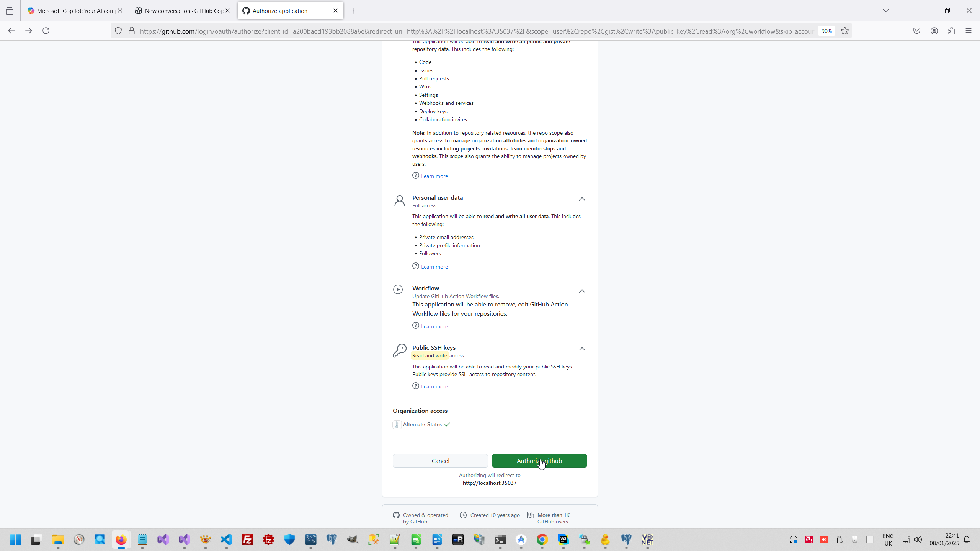Click the Firefox reload page icon
The width and height of the screenshot is (980, 551).
pos(46,31)
